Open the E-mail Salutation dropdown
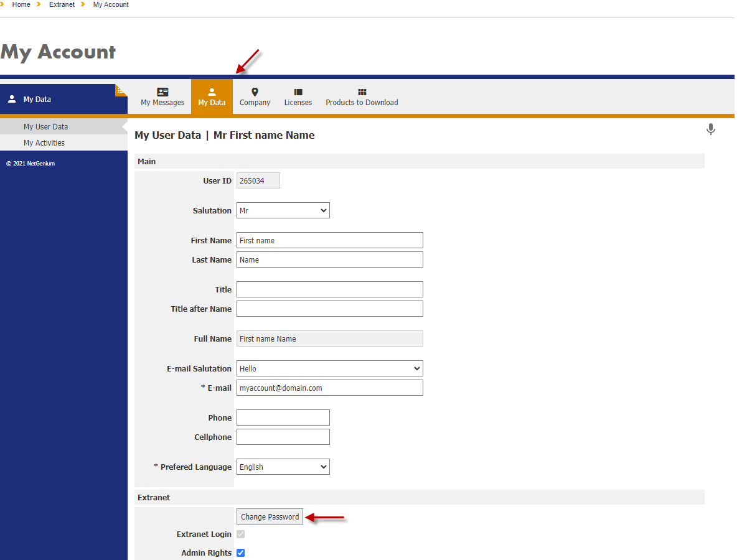The height and width of the screenshot is (560, 747). pyautogui.click(x=330, y=368)
